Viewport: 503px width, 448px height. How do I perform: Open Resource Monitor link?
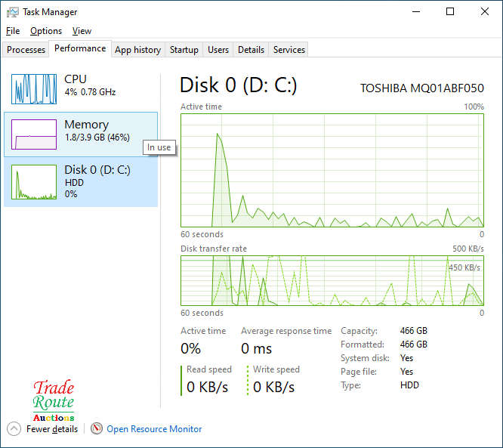click(154, 429)
